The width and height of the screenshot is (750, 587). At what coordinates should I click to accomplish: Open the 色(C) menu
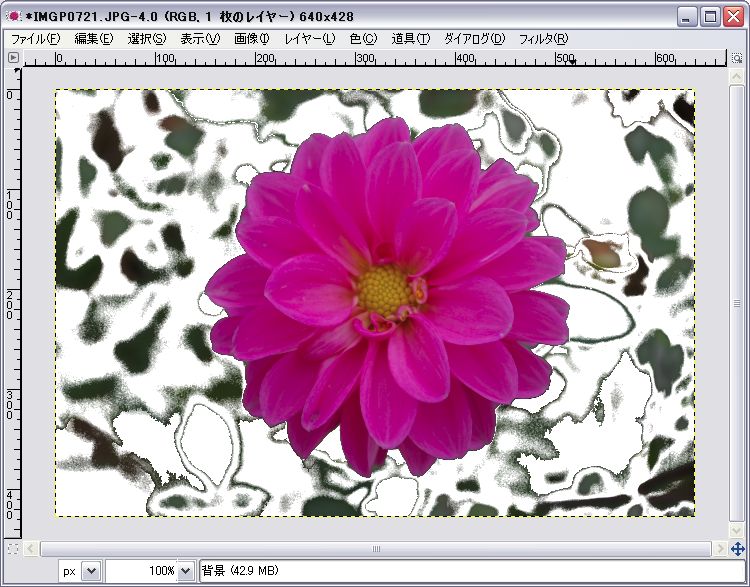coord(363,39)
